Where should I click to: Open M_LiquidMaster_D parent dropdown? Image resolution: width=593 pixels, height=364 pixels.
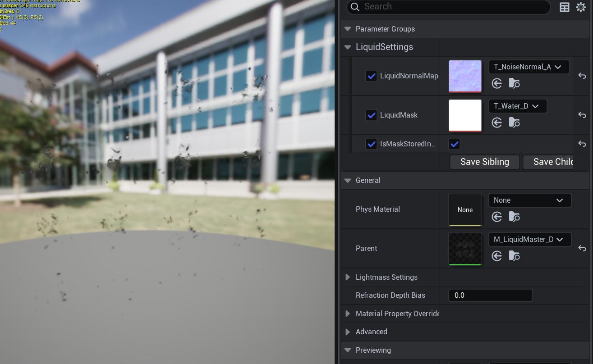(x=530, y=240)
